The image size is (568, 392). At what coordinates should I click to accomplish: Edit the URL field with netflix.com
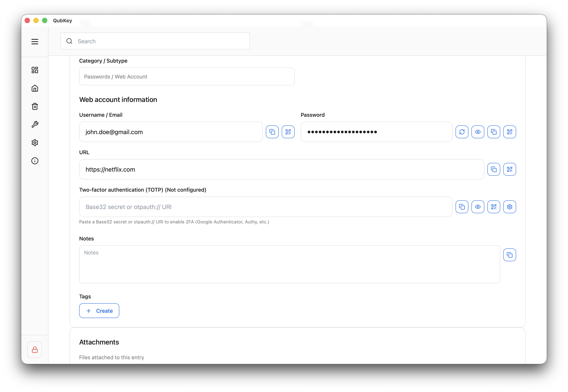pos(281,169)
